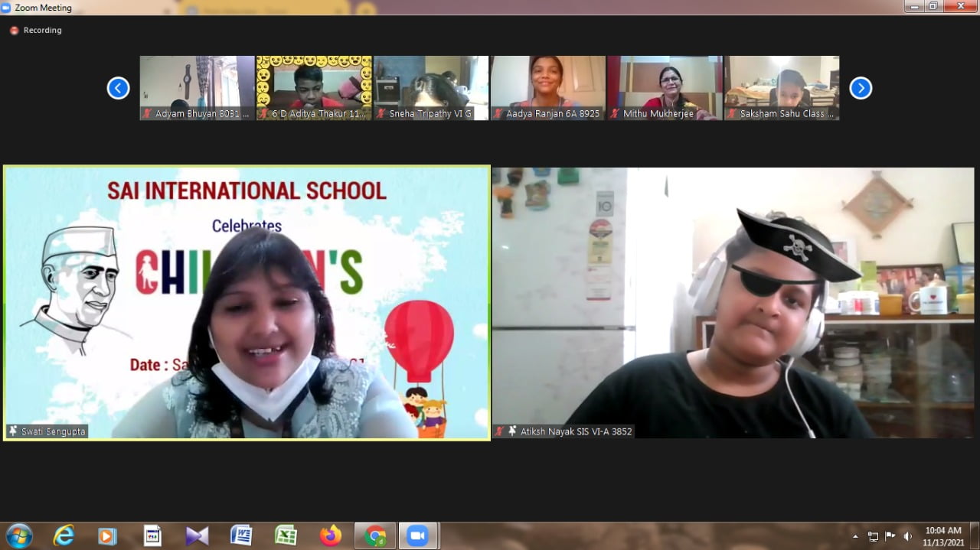Click Atiksh Nayak's muted microphone icon
Viewport: 980px width, 550px height.
point(500,431)
